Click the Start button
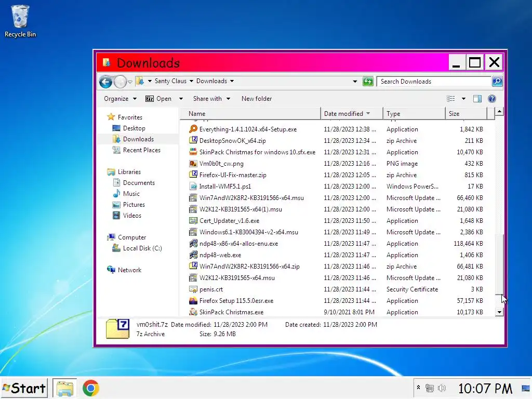Viewport: 532px width, 399px height. [24, 388]
